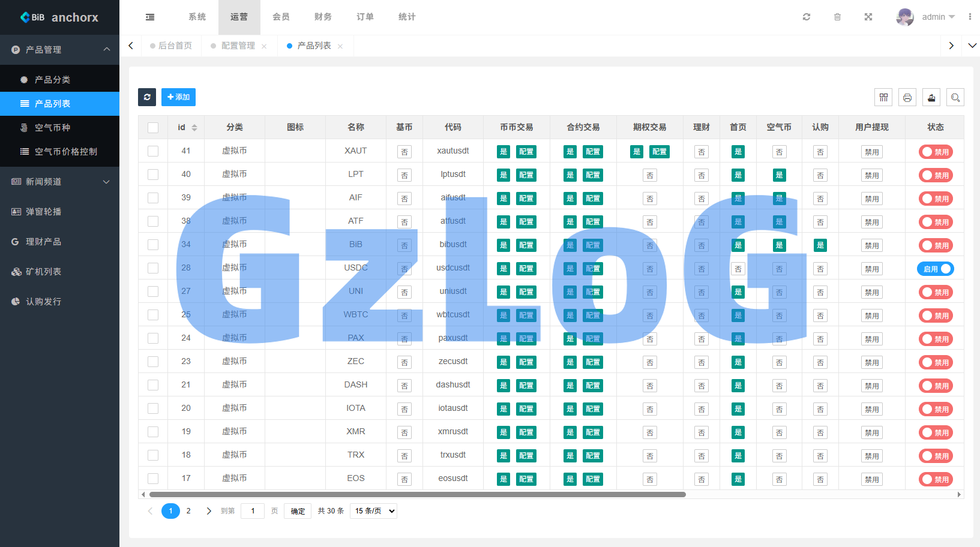Expand the 新闻频道 sidebar menu
The width and height of the screenshot is (980, 547).
60,182
